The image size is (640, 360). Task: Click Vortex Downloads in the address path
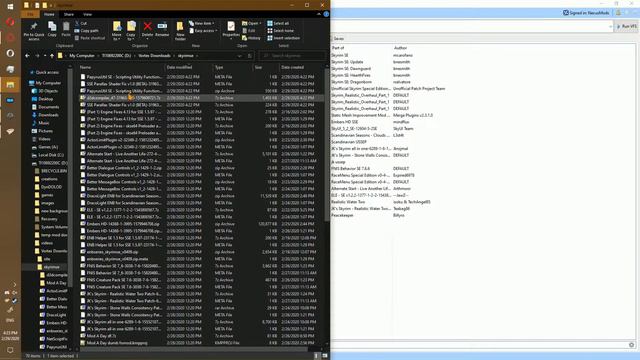(x=154, y=56)
